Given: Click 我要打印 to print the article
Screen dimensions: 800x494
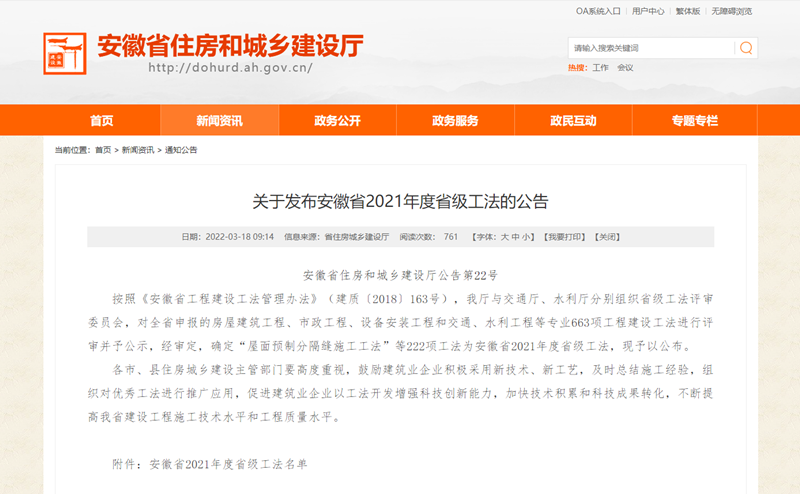Looking at the screenshot, I should 564,237.
